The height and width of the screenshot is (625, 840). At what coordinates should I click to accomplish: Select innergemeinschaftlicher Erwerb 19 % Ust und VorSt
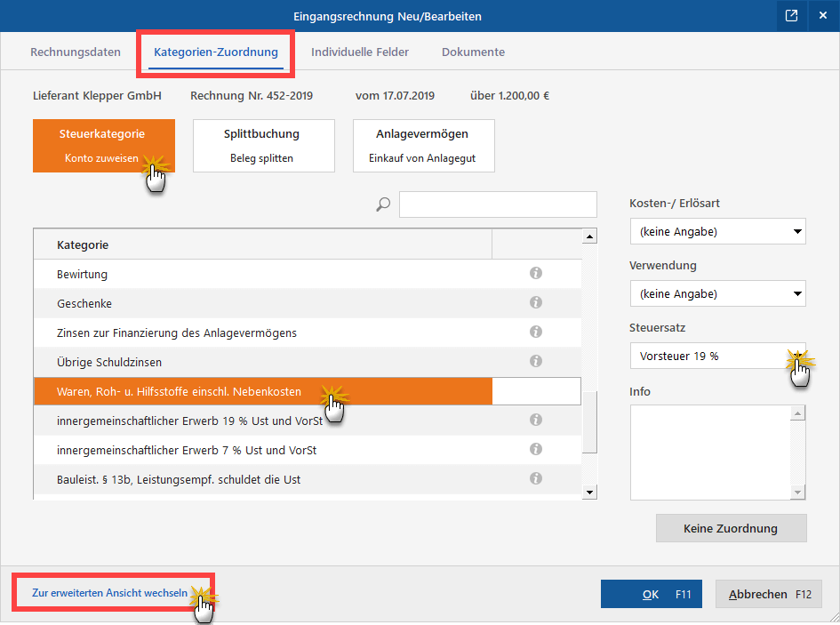click(x=308, y=421)
